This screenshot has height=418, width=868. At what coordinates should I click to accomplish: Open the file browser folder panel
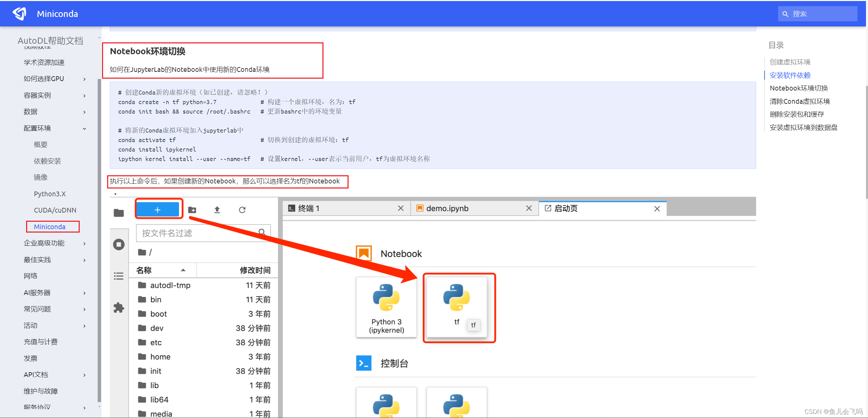(x=119, y=213)
